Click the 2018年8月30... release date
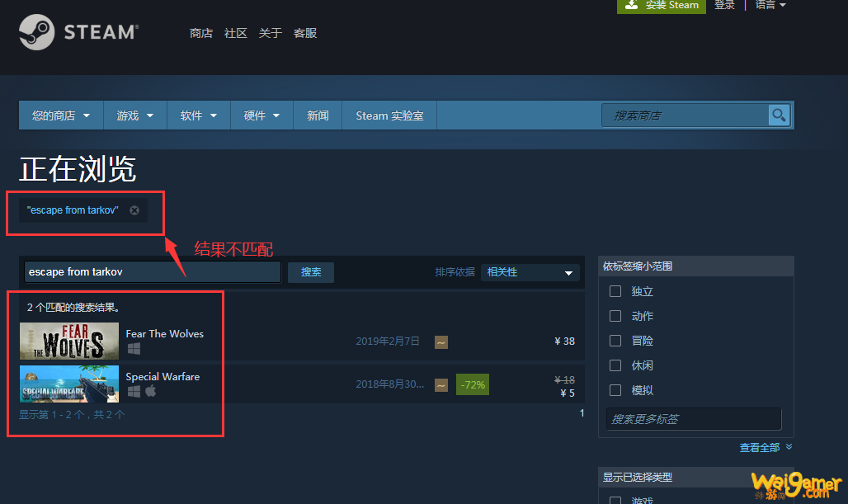The height and width of the screenshot is (504, 848). coord(389,384)
